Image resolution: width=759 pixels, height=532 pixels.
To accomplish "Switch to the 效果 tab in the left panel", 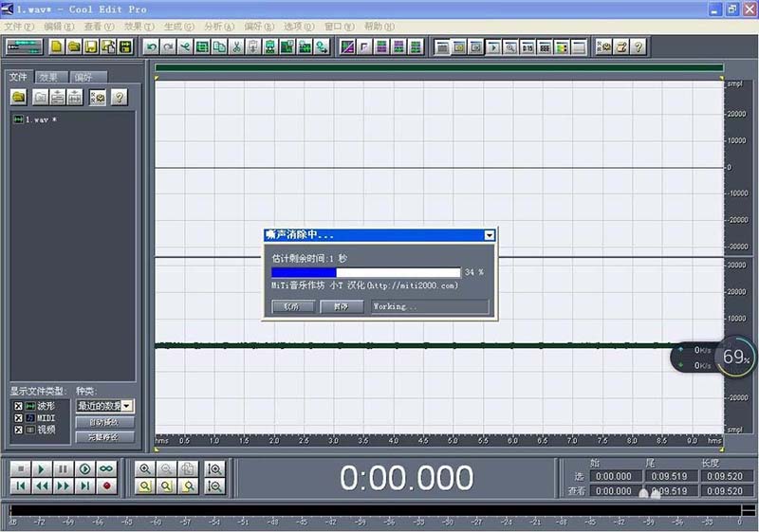I will 50,78.
